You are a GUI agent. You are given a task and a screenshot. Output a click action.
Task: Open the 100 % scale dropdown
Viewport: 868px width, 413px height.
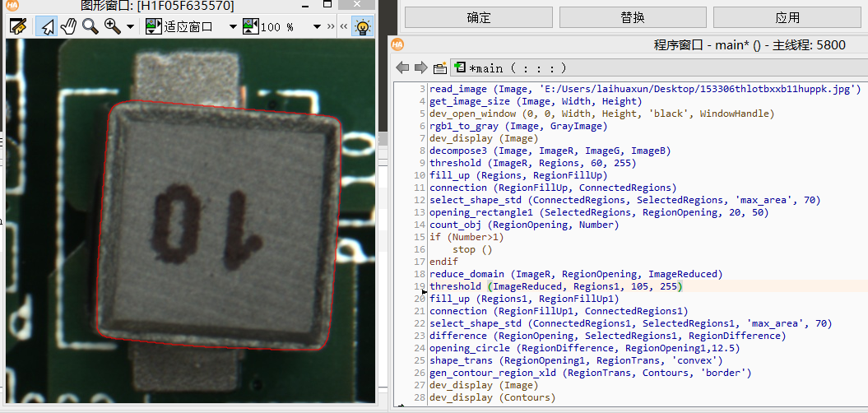[x=317, y=26]
